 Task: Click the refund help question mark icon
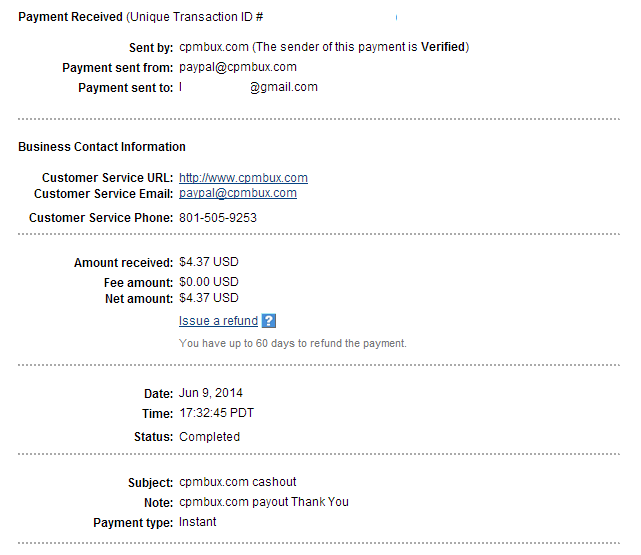pyautogui.click(x=269, y=321)
